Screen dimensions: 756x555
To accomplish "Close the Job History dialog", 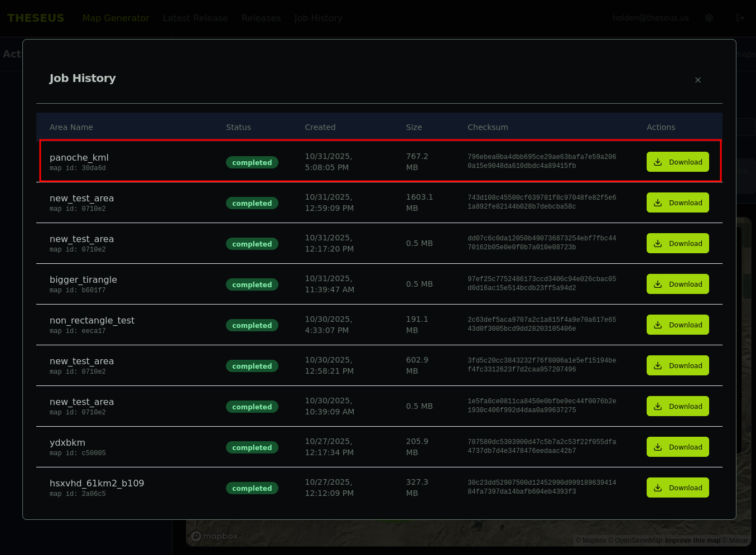I will point(697,80).
